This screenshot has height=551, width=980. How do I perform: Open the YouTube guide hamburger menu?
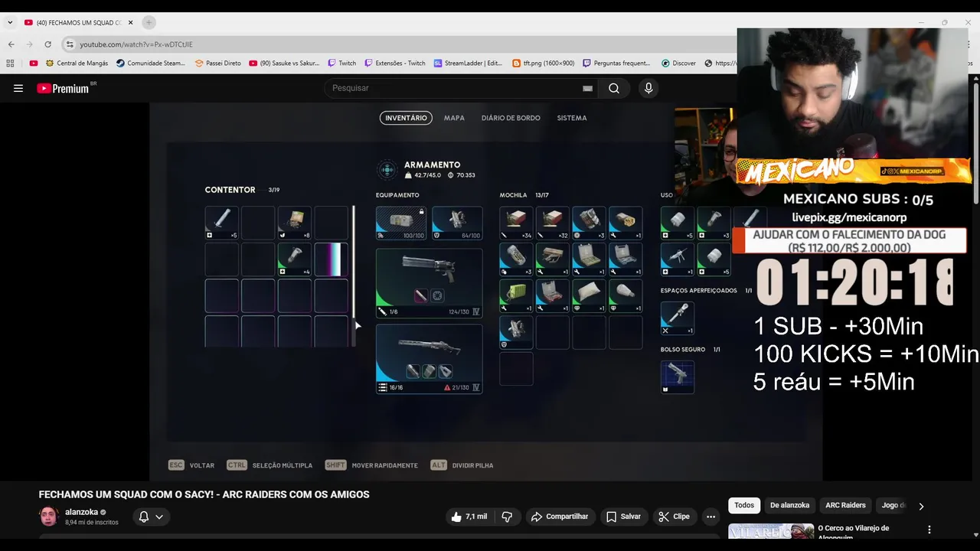(18, 88)
